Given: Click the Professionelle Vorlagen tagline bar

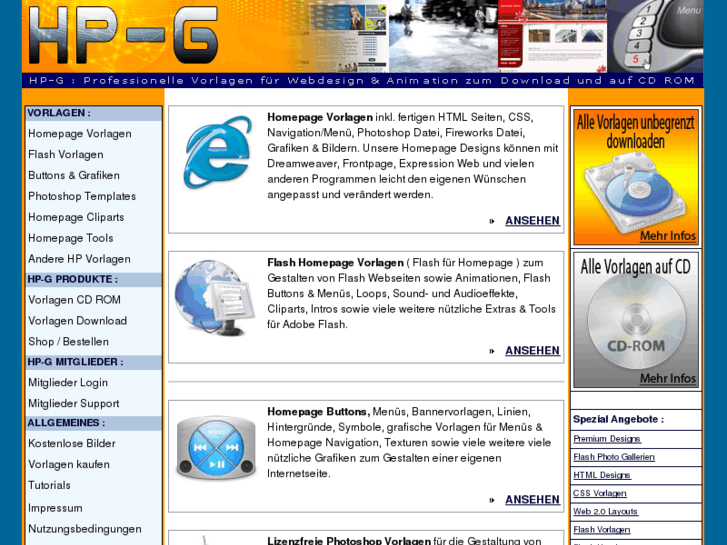Looking at the screenshot, I should pyautogui.click(x=362, y=80).
